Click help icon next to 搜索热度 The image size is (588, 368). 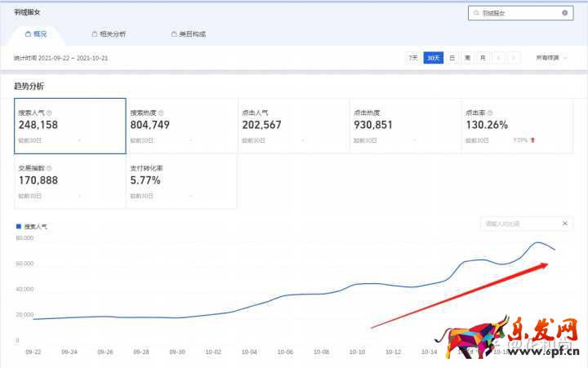(x=161, y=113)
